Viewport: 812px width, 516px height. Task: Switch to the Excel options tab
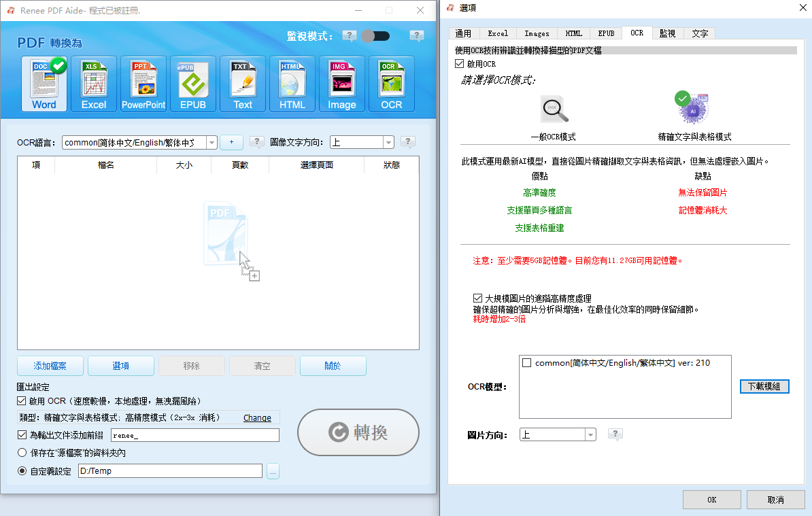click(x=498, y=33)
